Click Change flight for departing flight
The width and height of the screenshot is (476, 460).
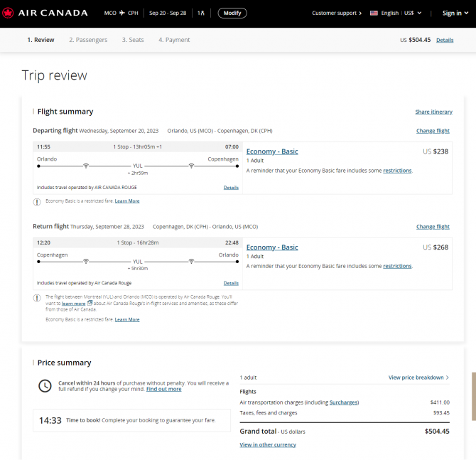point(433,131)
